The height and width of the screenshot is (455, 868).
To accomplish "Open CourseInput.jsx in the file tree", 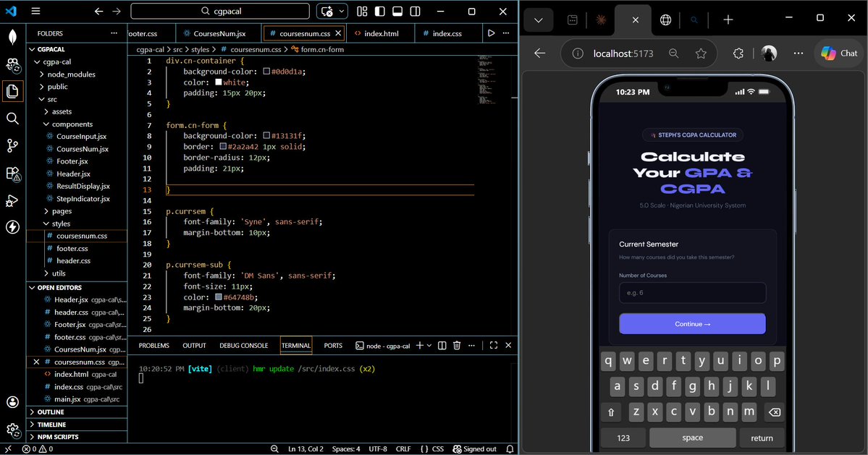I will coord(77,137).
